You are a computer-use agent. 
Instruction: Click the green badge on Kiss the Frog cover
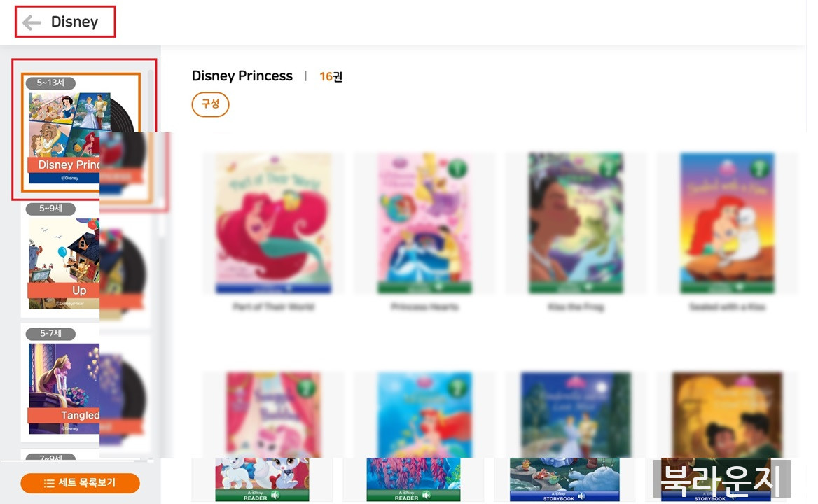pyautogui.click(x=609, y=169)
